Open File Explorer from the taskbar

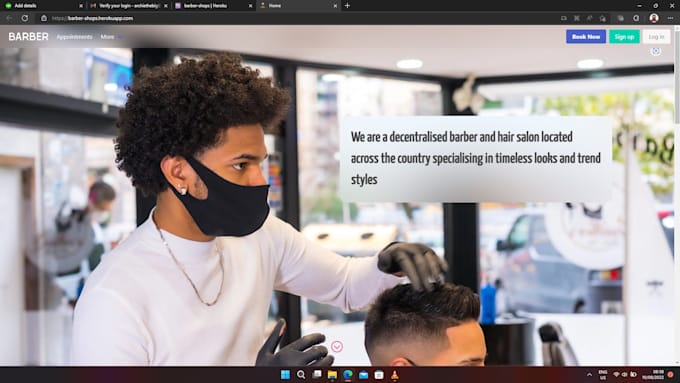click(x=332, y=375)
